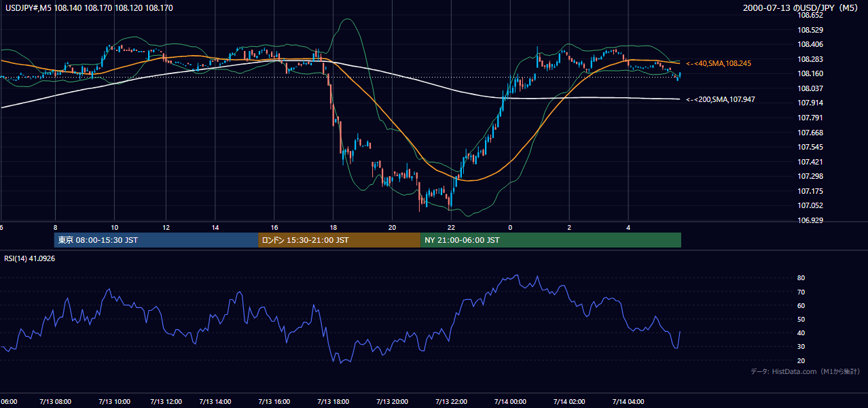This screenshot has width=868, height=408.
Task: Click the bottom time label 7/13 20:00
Action: pos(392,401)
